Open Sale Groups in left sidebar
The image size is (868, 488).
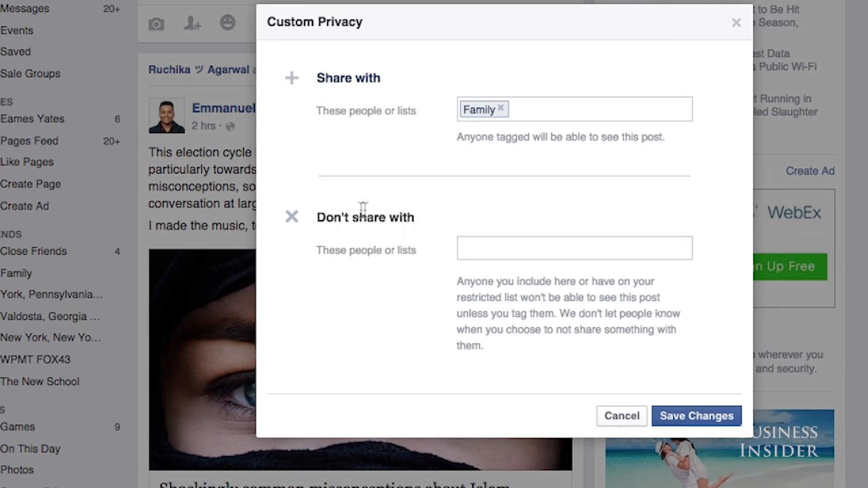click(30, 74)
